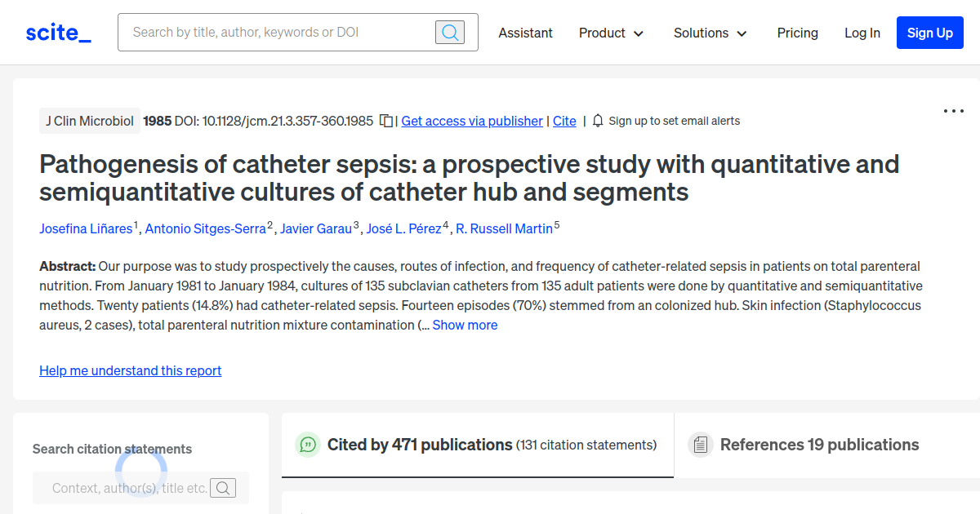This screenshot has height=514, width=980.
Task: Open the Assistant menu item
Action: tap(525, 33)
